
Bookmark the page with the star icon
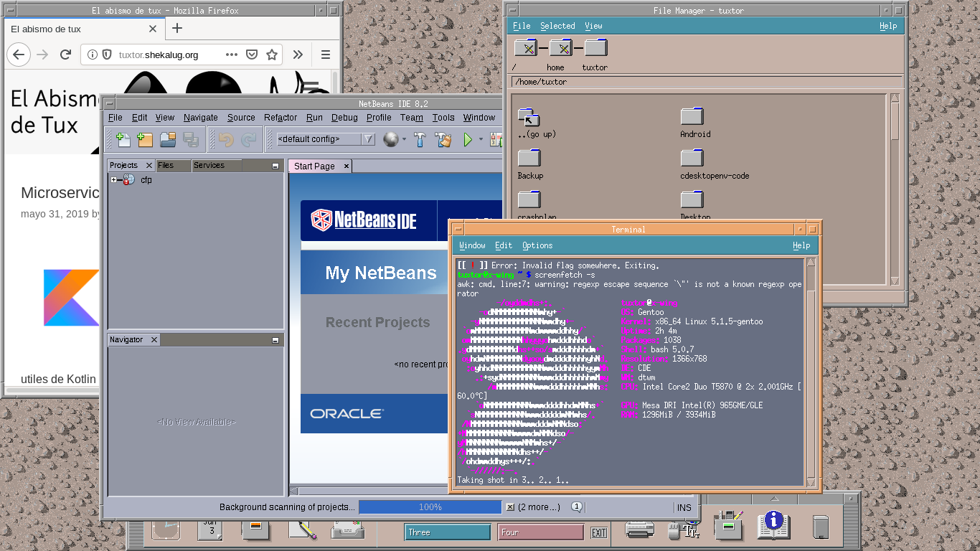272,55
